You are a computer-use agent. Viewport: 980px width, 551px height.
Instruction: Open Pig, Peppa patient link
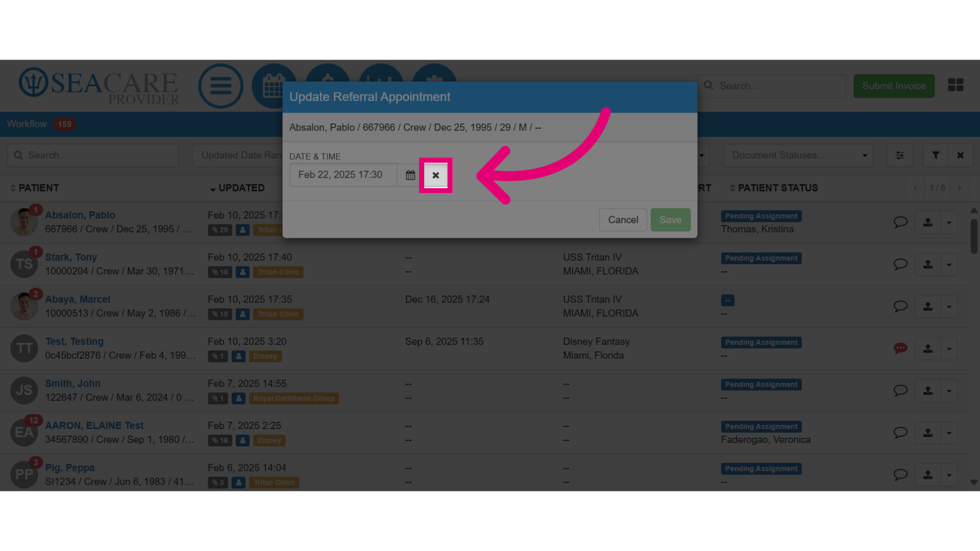69,468
